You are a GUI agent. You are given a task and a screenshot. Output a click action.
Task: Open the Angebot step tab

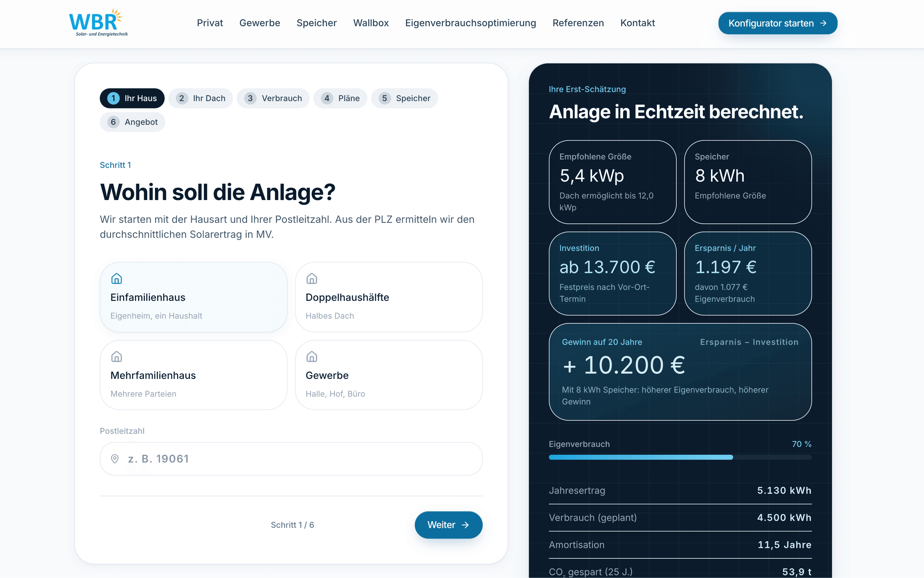pos(133,122)
